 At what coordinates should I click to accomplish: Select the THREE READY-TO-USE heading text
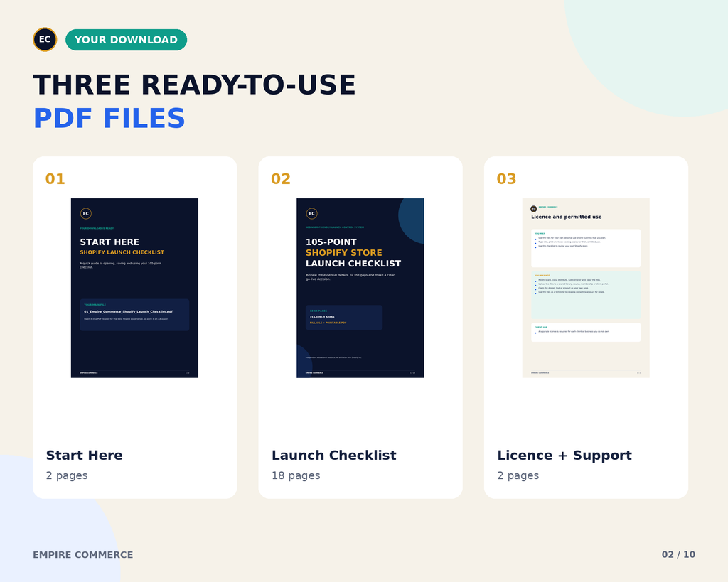(x=194, y=85)
